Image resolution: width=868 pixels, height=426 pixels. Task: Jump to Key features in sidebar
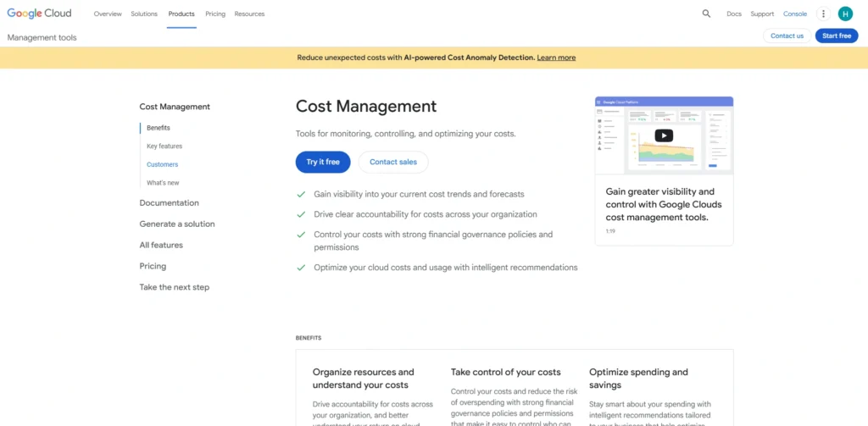point(164,146)
